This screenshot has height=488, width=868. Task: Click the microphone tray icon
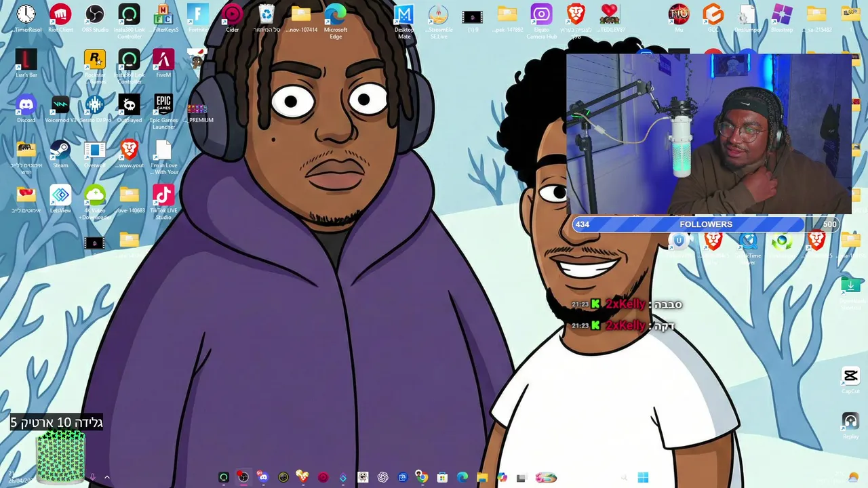tap(92, 477)
